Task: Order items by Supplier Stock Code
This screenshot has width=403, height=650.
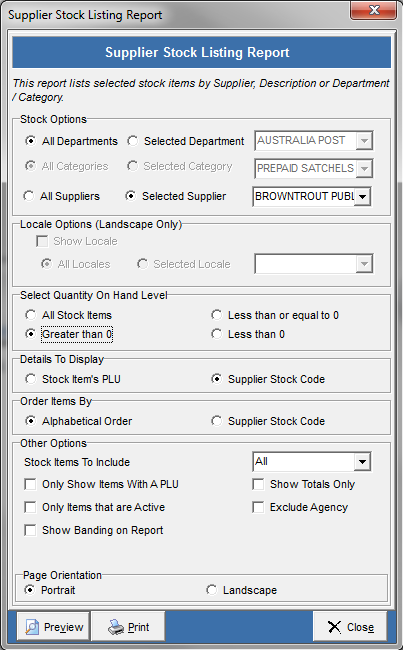Action: 216,421
